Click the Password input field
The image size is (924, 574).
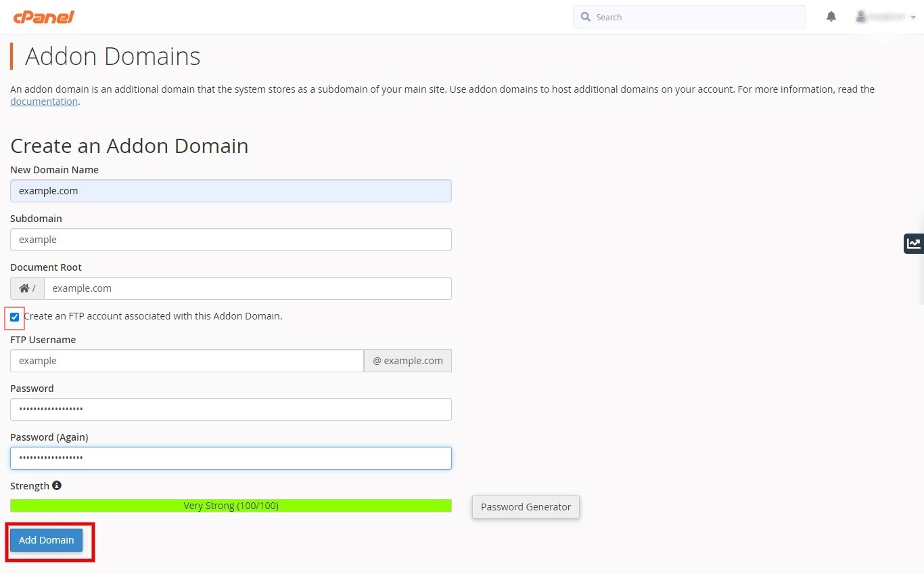pyautogui.click(x=231, y=410)
